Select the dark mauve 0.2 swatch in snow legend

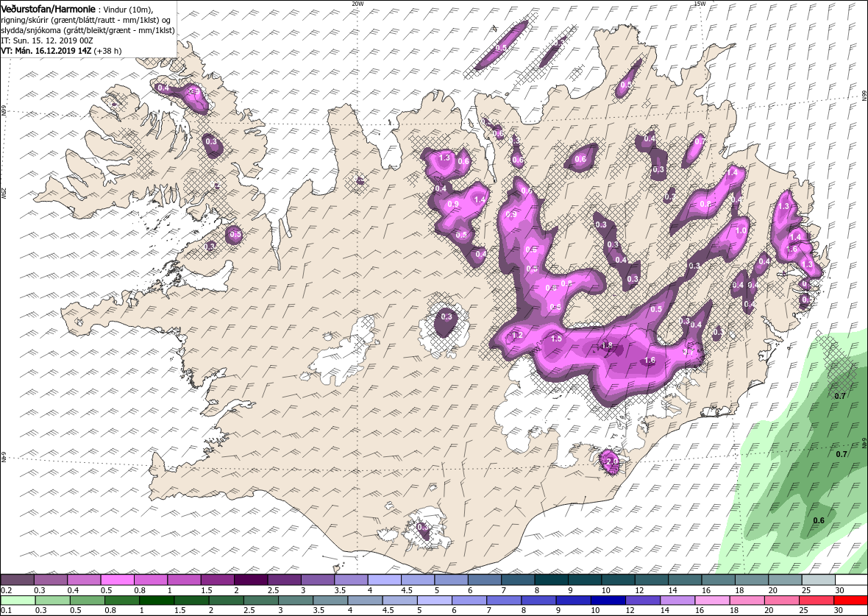tap(17, 580)
